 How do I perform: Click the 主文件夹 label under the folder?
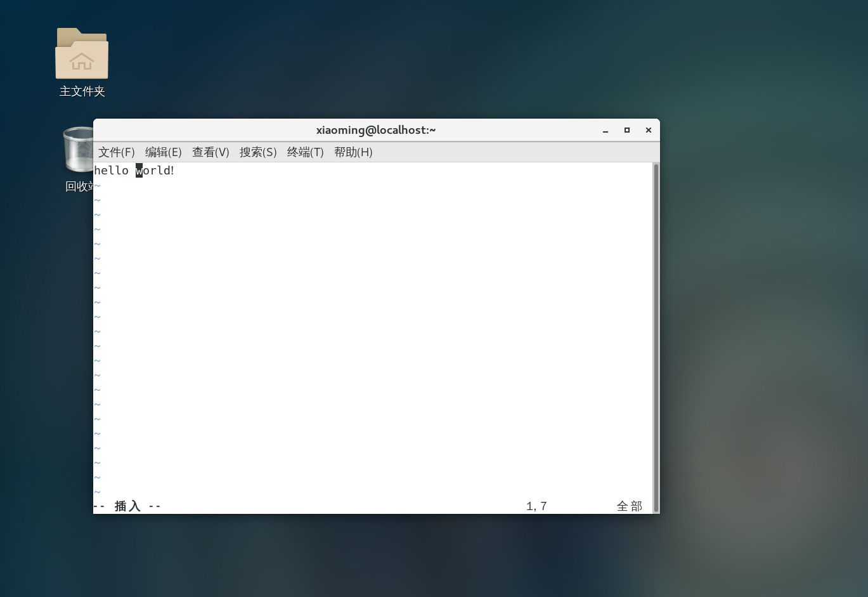point(82,91)
